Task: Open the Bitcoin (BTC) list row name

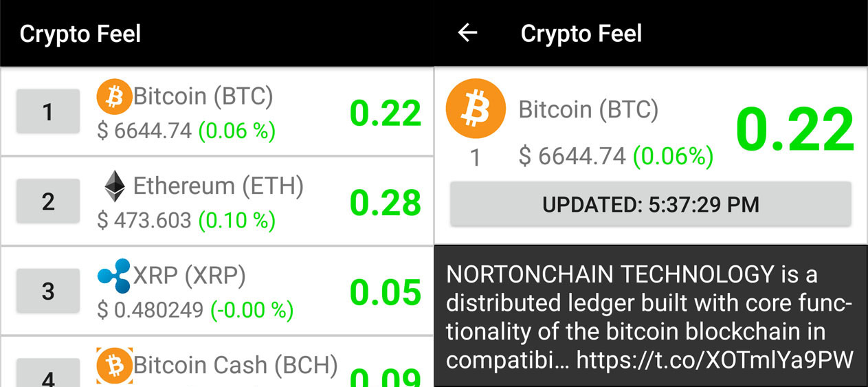Action: (203, 96)
